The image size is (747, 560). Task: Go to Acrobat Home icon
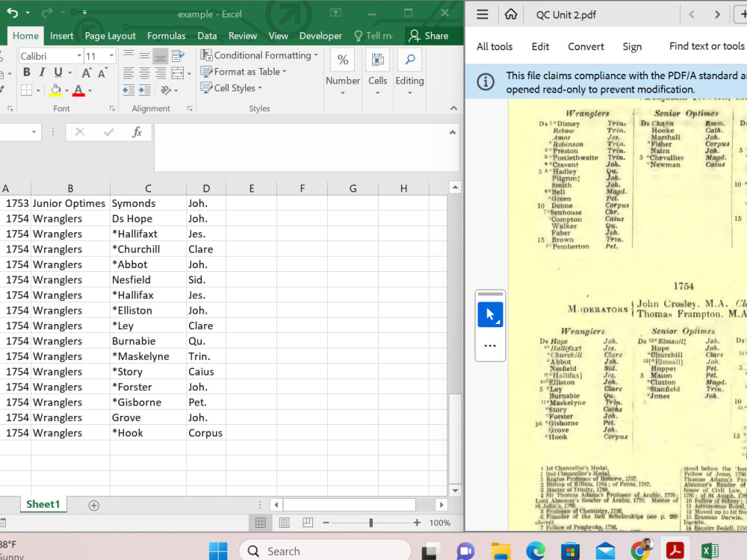click(x=511, y=14)
